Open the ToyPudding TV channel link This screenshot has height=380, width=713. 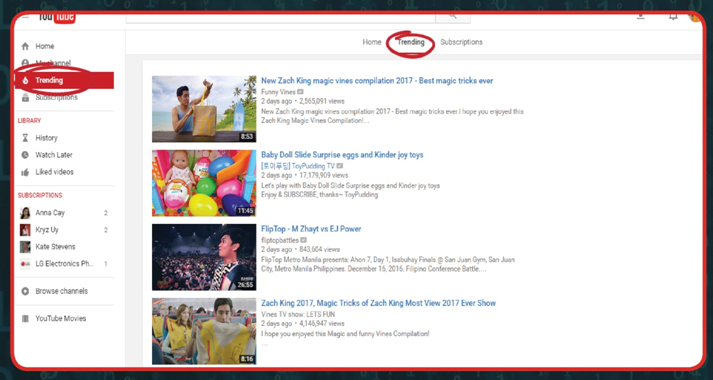pyautogui.click(x=298, y=166)
